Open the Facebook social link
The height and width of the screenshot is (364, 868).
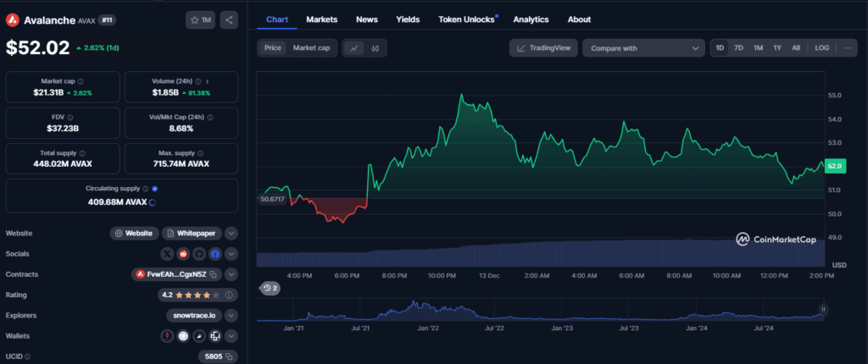click(214, 254)
